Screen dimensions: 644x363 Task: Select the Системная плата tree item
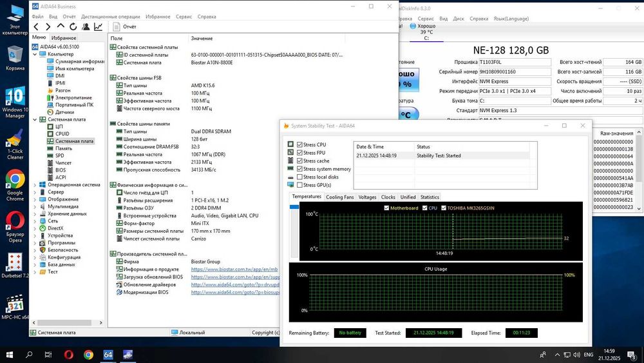(x=74, y=141)
